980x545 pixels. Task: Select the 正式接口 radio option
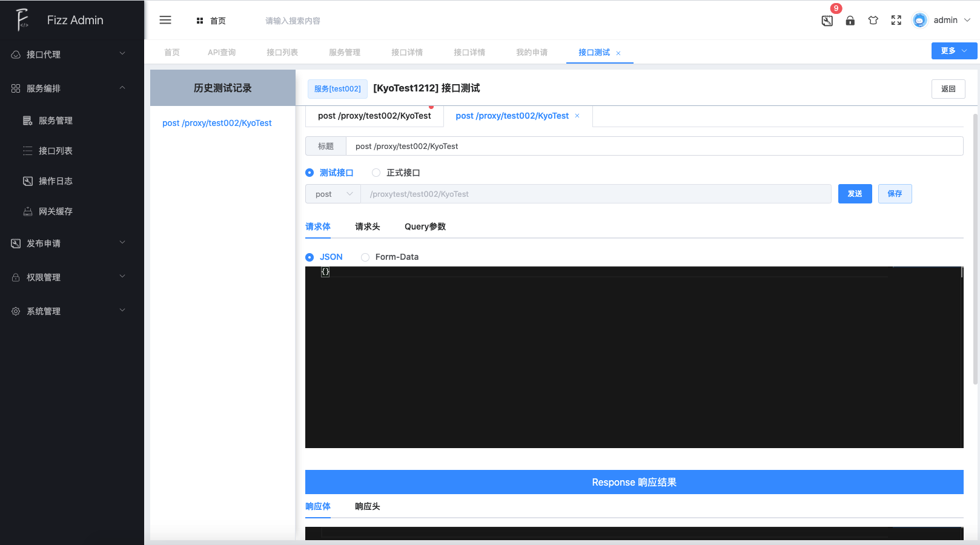pos(376,173)
